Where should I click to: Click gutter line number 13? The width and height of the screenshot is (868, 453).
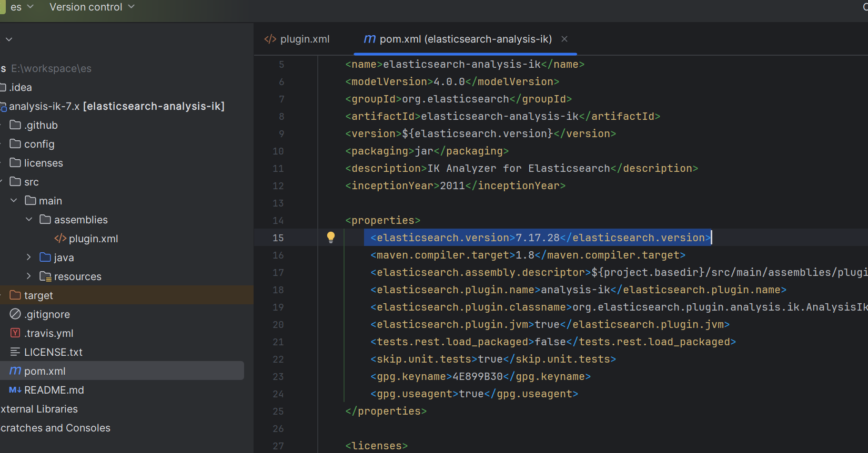click(278, 203)
